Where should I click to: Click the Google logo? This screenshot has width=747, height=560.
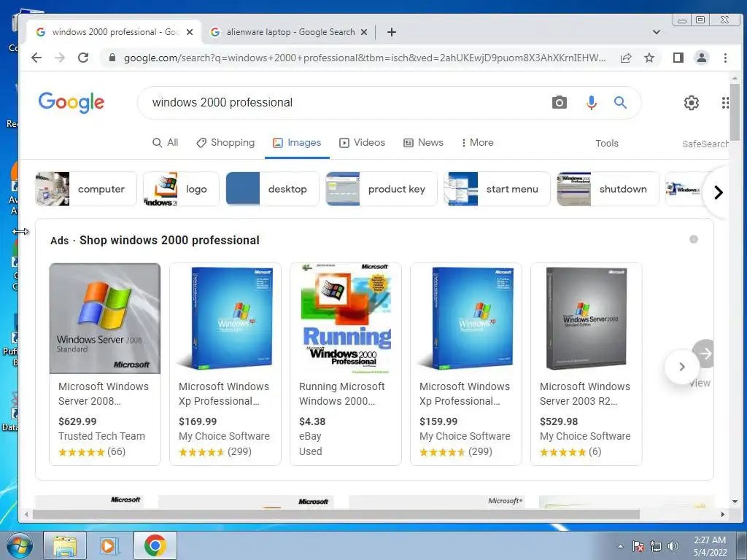pos(71,102)
